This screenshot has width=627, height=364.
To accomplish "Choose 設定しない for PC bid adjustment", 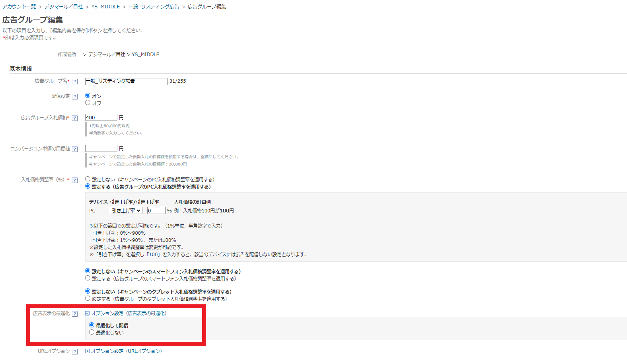I will [88, 179].
